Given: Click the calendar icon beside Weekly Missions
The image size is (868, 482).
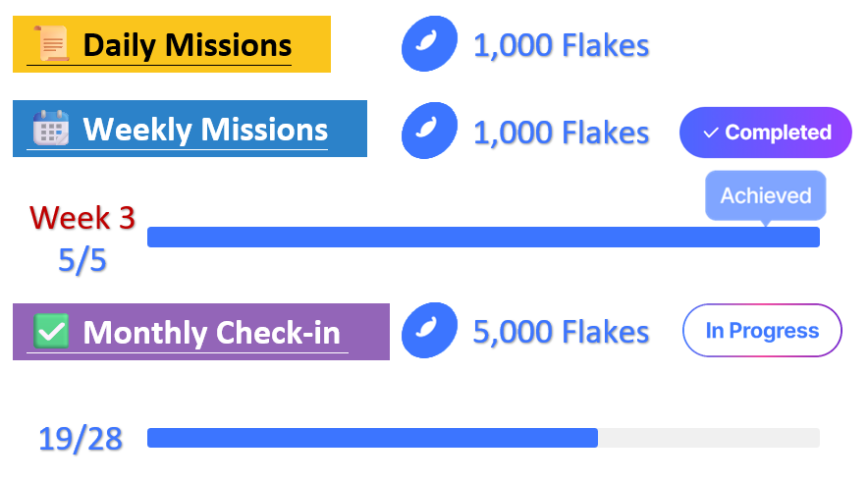Looking at the screenshot, I should point(50,129).
